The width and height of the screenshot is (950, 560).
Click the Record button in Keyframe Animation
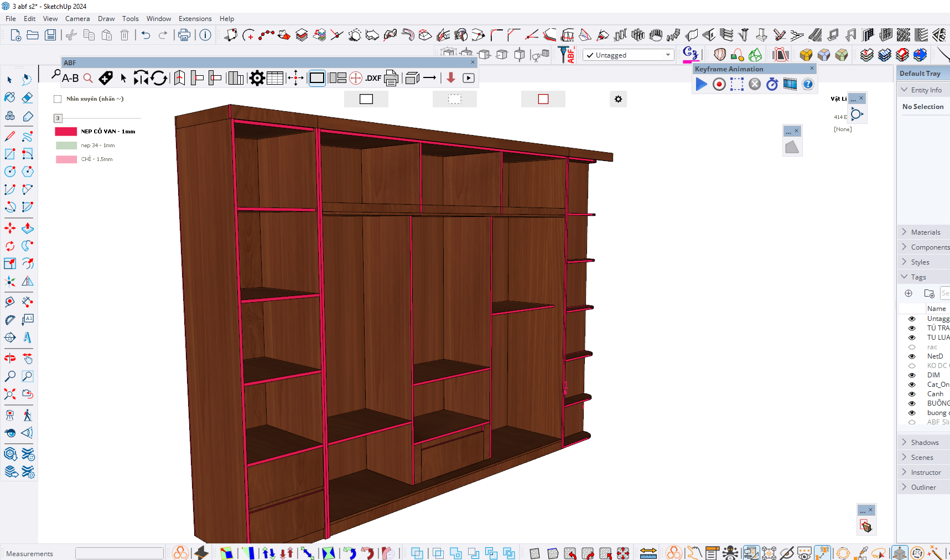(x=719, y=84)
